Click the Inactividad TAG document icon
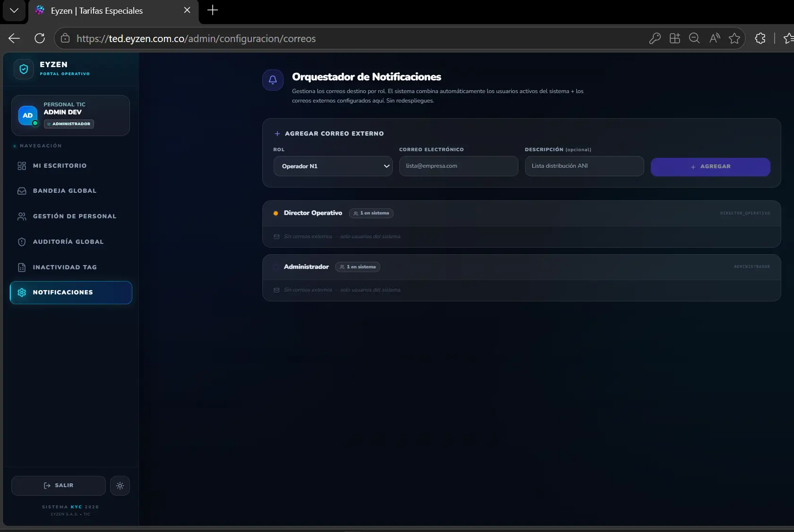 [22, 267]
